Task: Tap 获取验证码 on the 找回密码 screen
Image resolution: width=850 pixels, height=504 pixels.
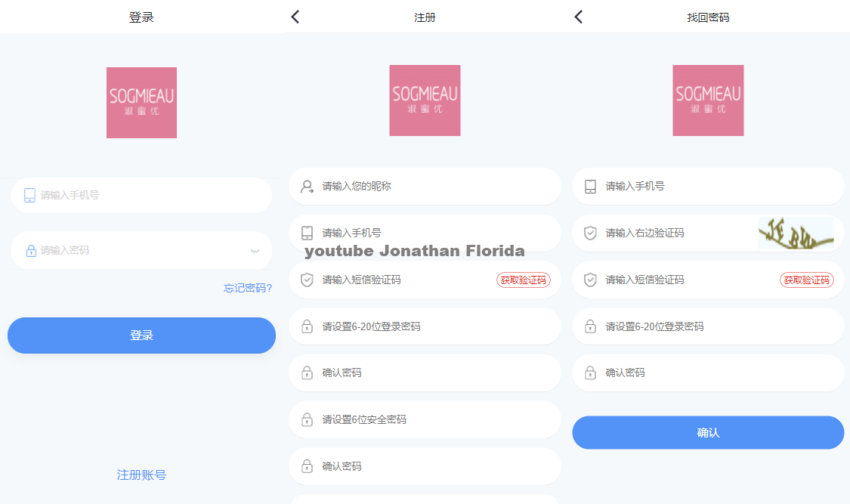Action: pos(807,280)
